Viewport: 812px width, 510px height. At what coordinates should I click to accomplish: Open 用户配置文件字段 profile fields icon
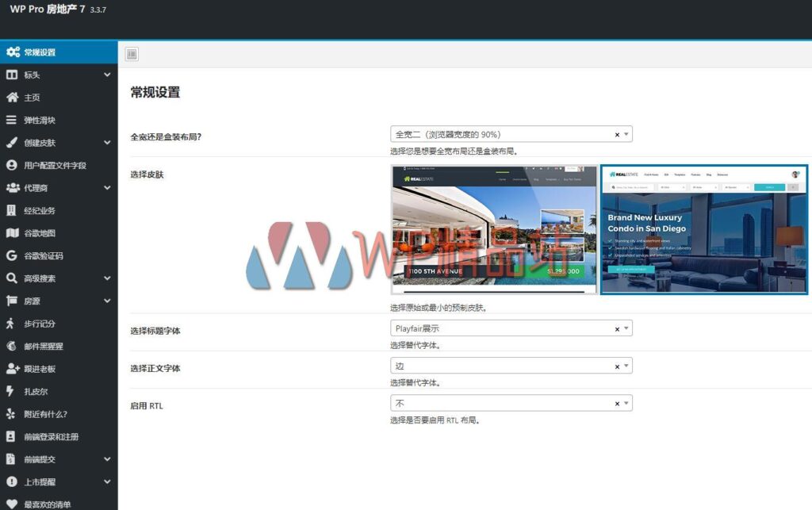click(x=13, y=165)
